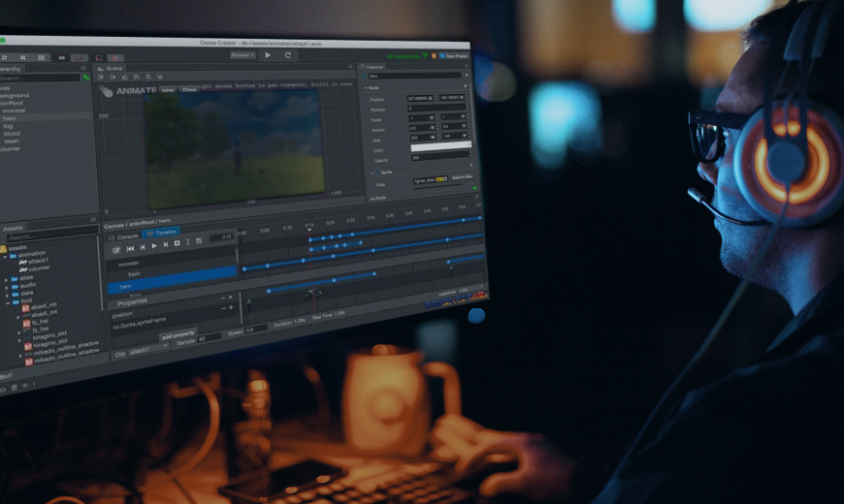This screenshot has height=504, width=844.
Task: Select the monster node in Hierarchy
Action: tap(14, 110)
